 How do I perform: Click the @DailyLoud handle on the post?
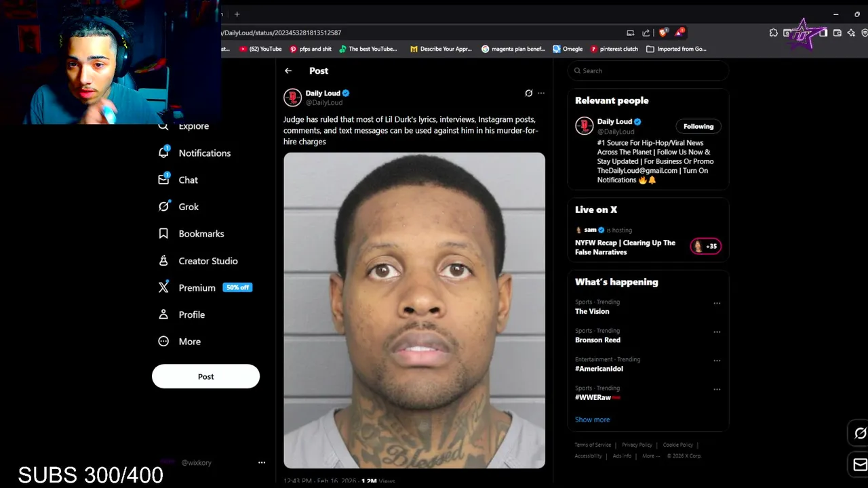pos(324,102)
